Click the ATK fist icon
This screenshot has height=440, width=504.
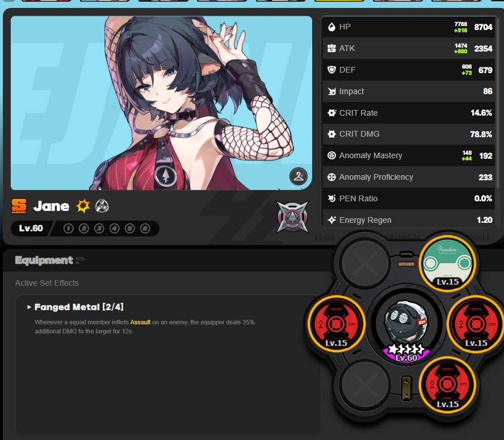tap(331, 49)
